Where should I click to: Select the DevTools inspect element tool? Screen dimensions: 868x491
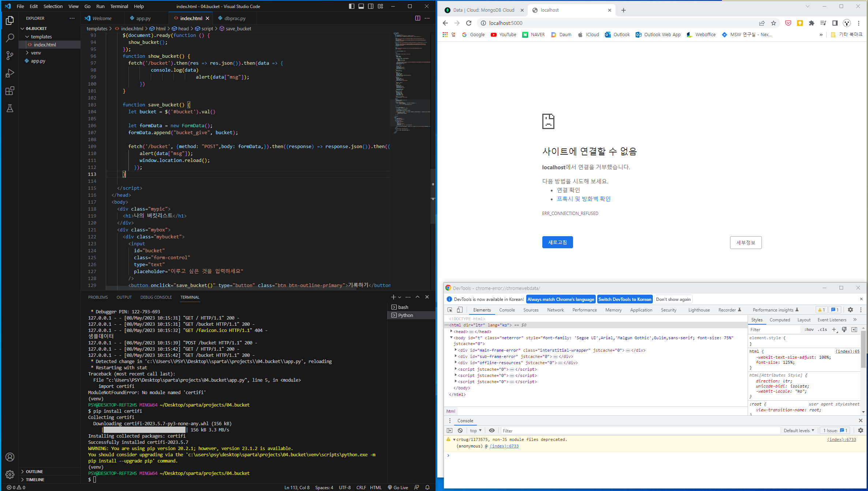click(450, 310)
